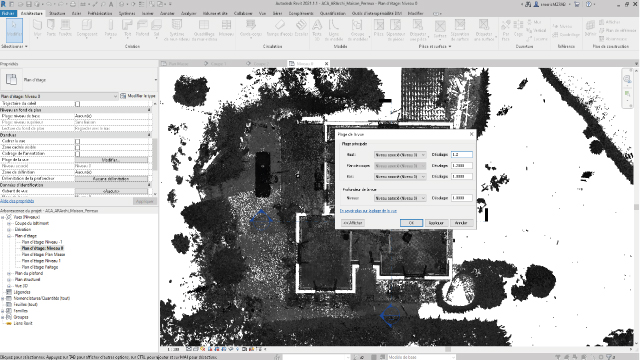
Task: Select the Toit (roof) tool
Action: (128, 29)
